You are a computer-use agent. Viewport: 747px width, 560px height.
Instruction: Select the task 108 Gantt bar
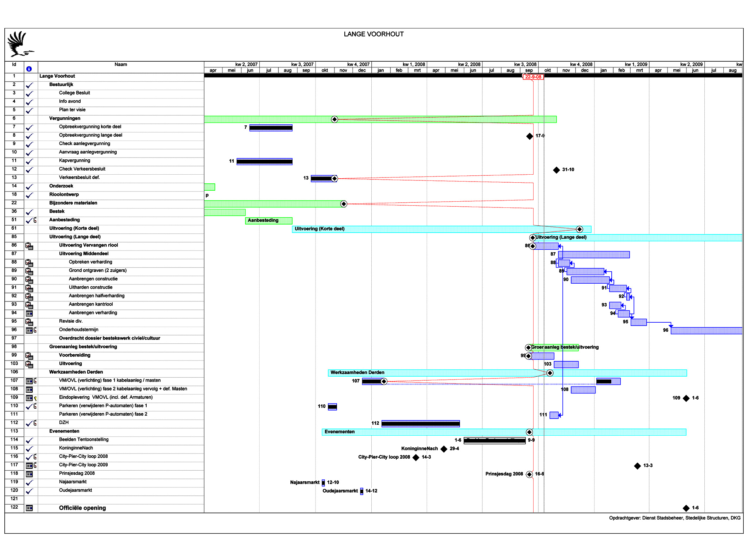click(583, 390)
